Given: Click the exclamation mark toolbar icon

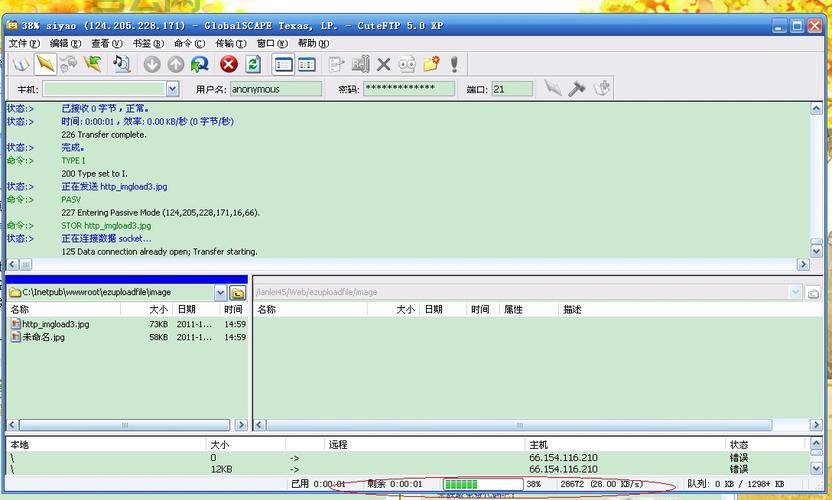Looking at the screenshot, I should pos(454,65).
